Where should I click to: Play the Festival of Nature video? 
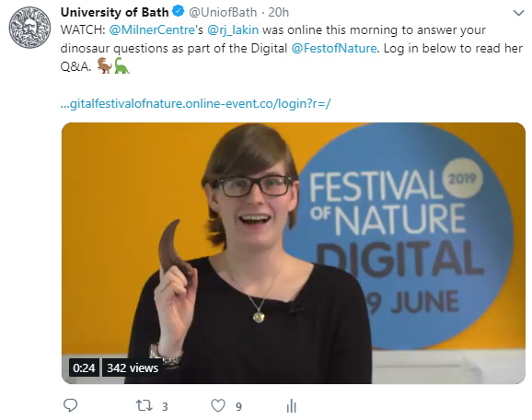[293, 253]
